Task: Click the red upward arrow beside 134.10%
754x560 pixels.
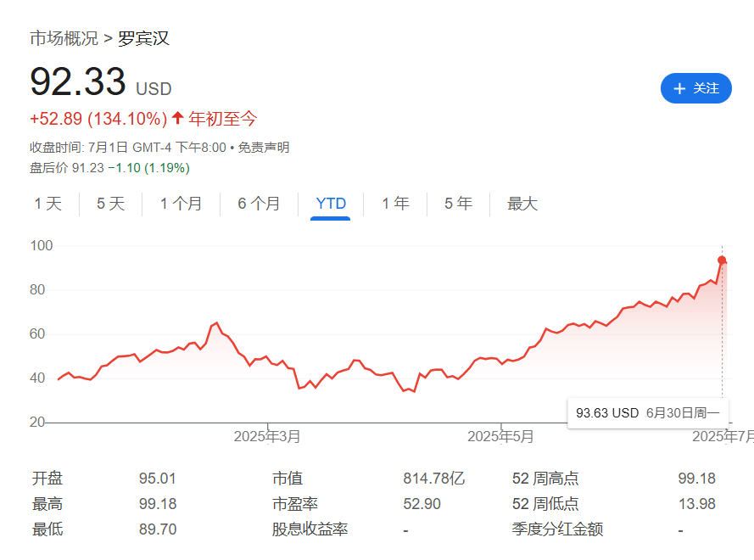Action: coord(176,120)
